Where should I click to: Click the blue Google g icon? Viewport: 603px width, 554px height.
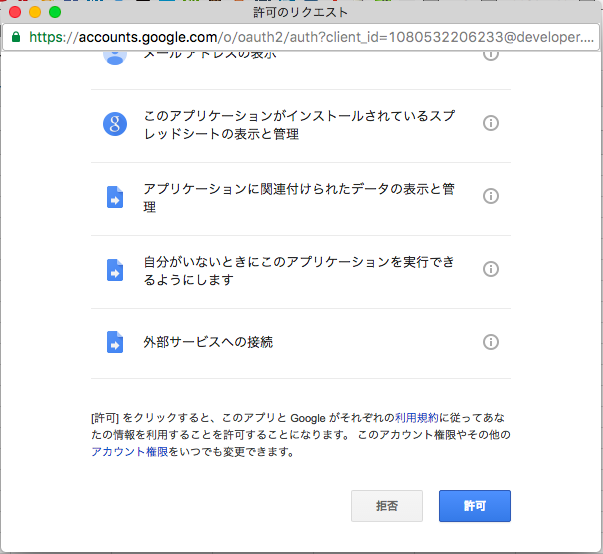point(115,124)
